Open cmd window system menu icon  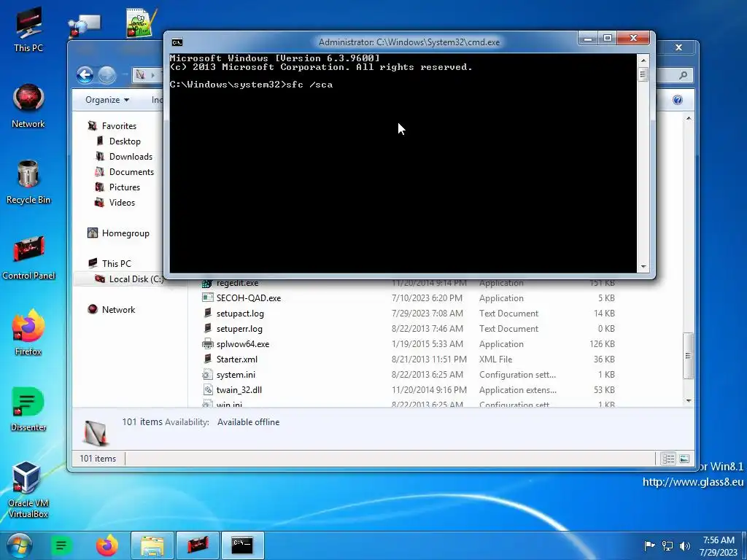tap(177, 42)
